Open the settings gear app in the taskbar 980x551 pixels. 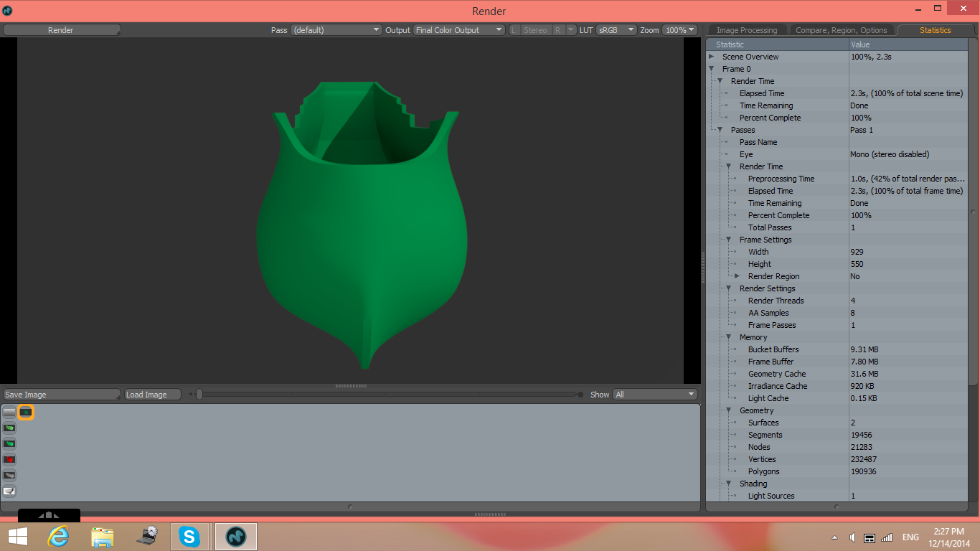click(x=147, y=537)
